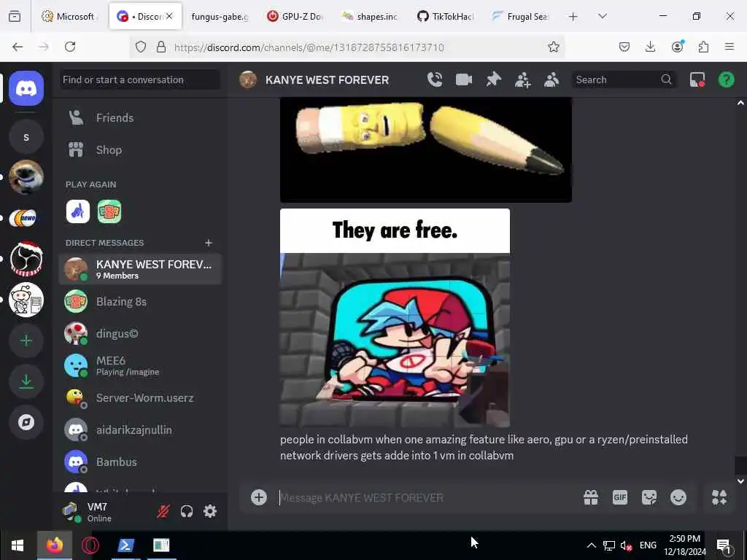The image size is (747, 560).
Task: Launch the purple Play Again activity
Action: tap(77, 211)
